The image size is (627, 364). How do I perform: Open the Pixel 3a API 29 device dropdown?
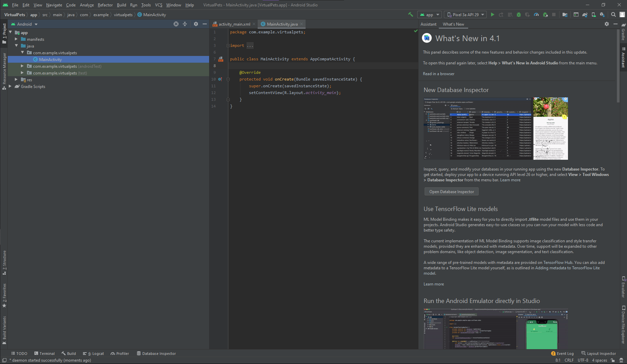click(466, 14)
